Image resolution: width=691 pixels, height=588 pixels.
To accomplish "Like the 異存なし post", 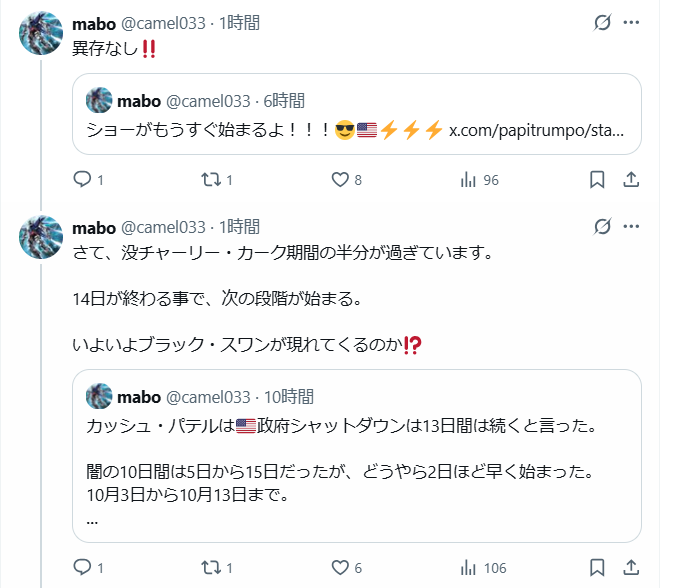I will click(339, 180).
